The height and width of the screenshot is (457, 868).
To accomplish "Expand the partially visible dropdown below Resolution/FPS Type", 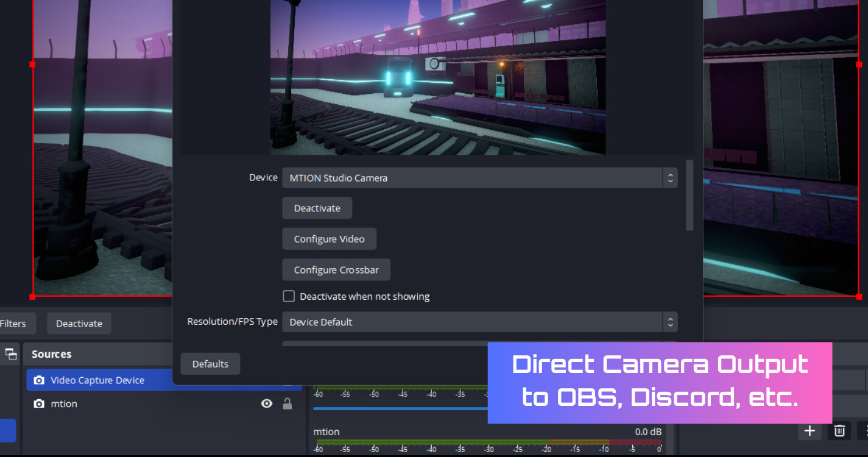I will coord(426,345).
